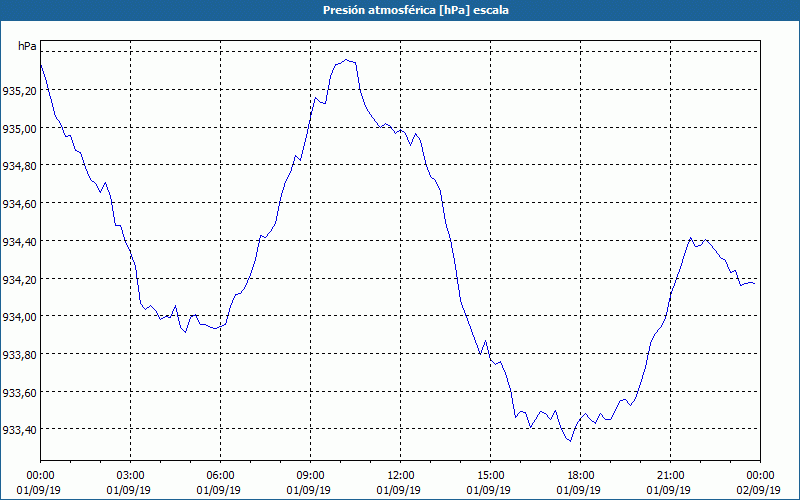Select the 935,20 y-axis label
Viewport: 800px width, 500px height.
click(19, 91)
